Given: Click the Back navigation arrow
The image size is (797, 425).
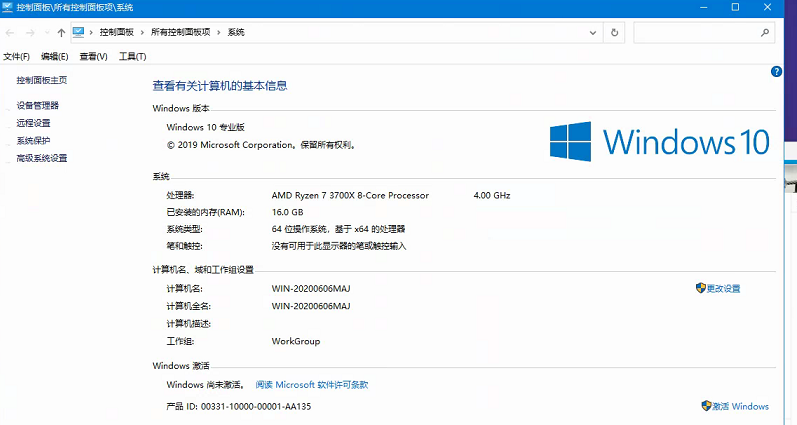Looking at the screenshot, I should (x=10, y=33).
